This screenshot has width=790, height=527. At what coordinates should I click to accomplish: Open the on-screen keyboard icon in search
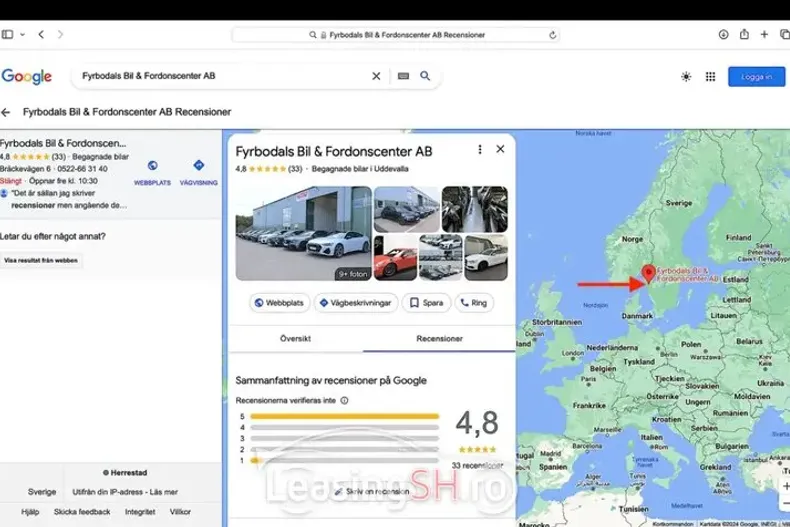coord(402,76)
